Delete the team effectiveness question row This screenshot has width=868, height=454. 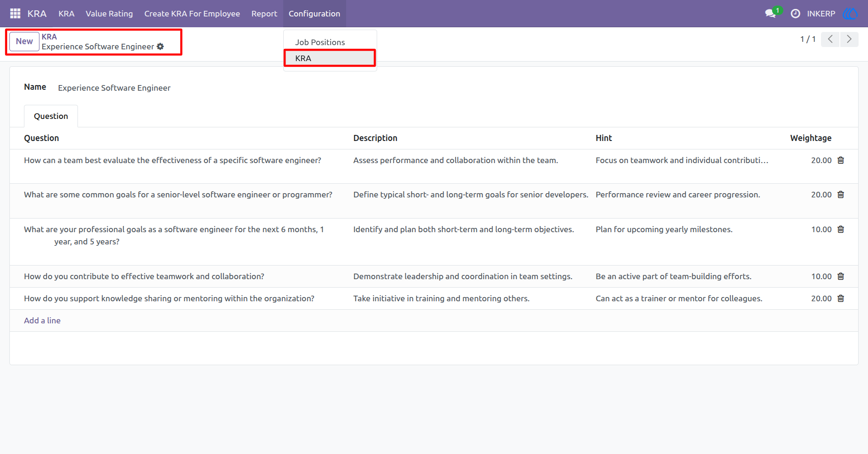click(x=841, y=160)
